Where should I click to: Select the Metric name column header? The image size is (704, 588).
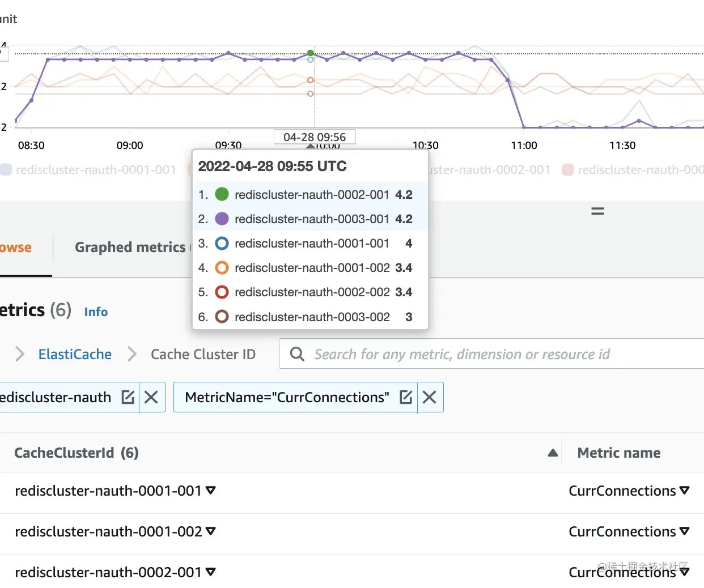coord(618,453)
